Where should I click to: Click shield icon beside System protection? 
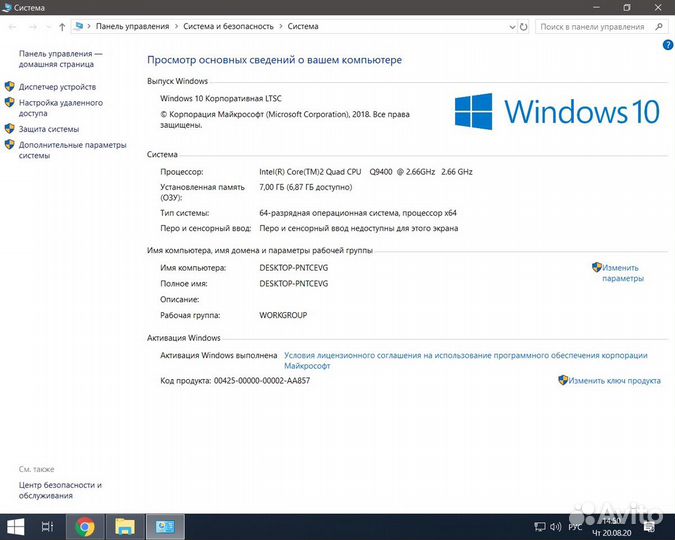pos(9,129)
